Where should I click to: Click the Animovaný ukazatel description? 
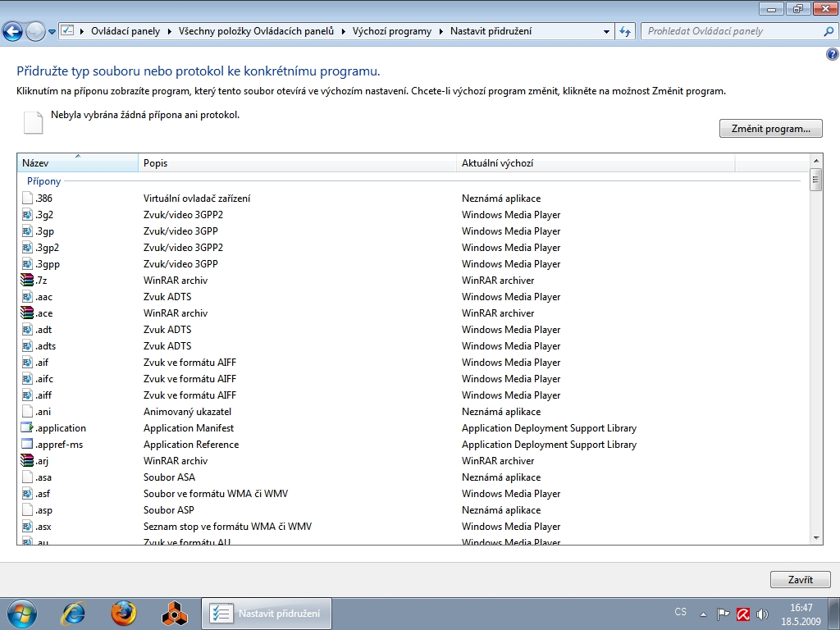tap(188, 412)
